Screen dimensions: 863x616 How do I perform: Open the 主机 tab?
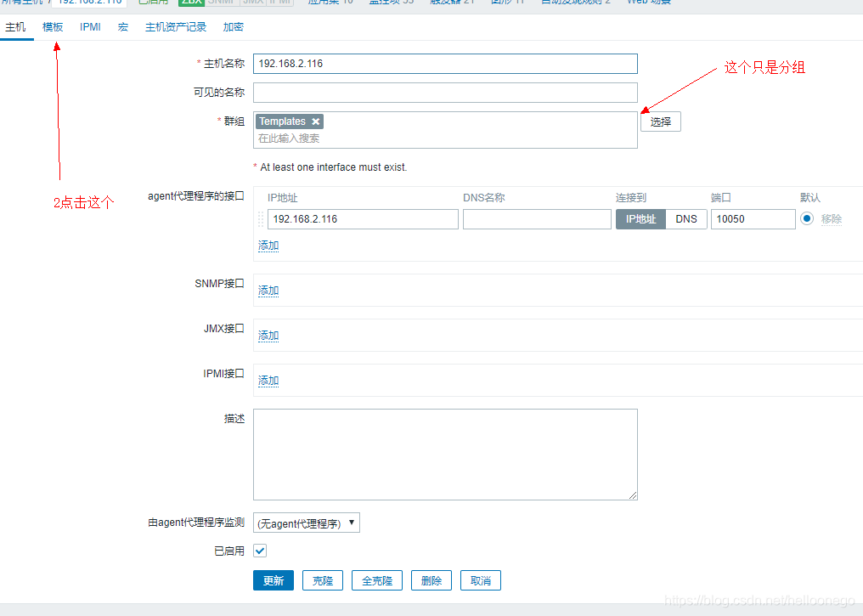pyautogui.click(x=15, y=27)
